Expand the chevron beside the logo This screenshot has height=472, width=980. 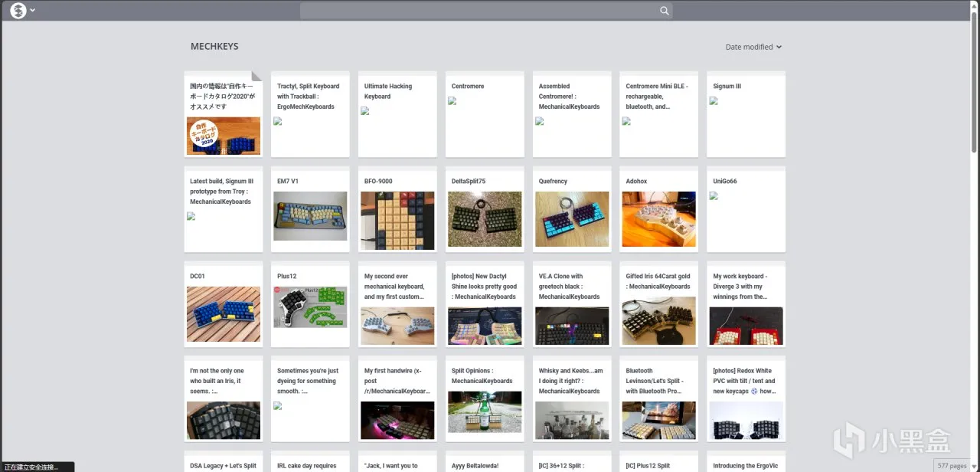click(33, 11)
